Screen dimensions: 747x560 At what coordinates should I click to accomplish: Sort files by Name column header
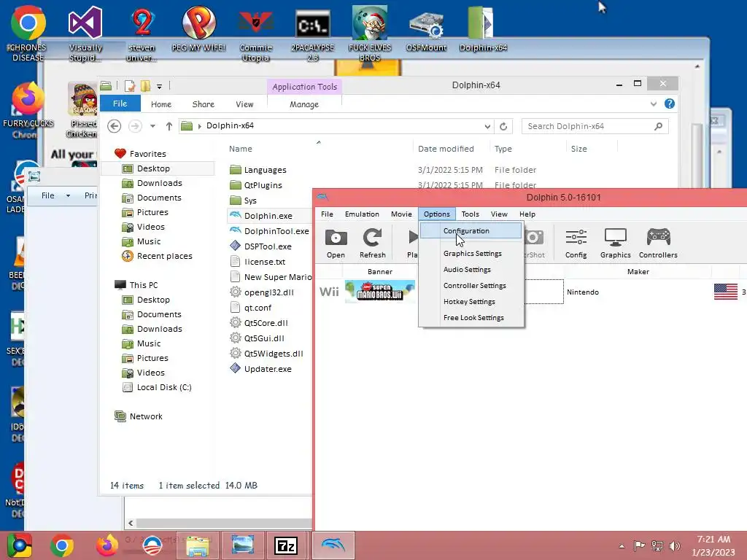click(x=241, y=149)
